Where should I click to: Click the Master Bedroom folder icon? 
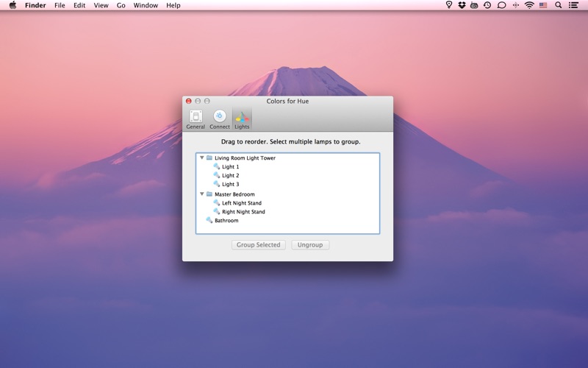point(209,194)
